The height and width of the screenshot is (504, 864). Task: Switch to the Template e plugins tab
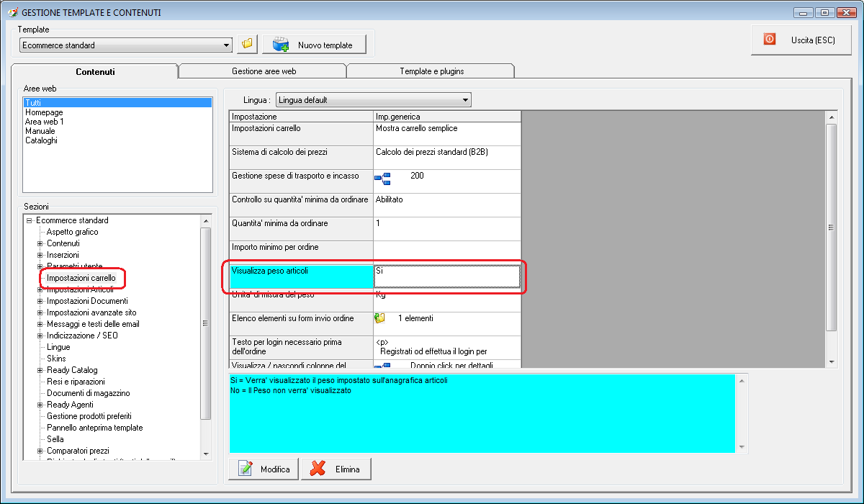431,71
